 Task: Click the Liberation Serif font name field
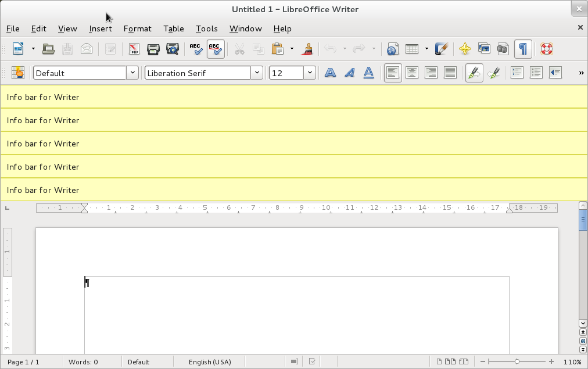coord(198,73)
